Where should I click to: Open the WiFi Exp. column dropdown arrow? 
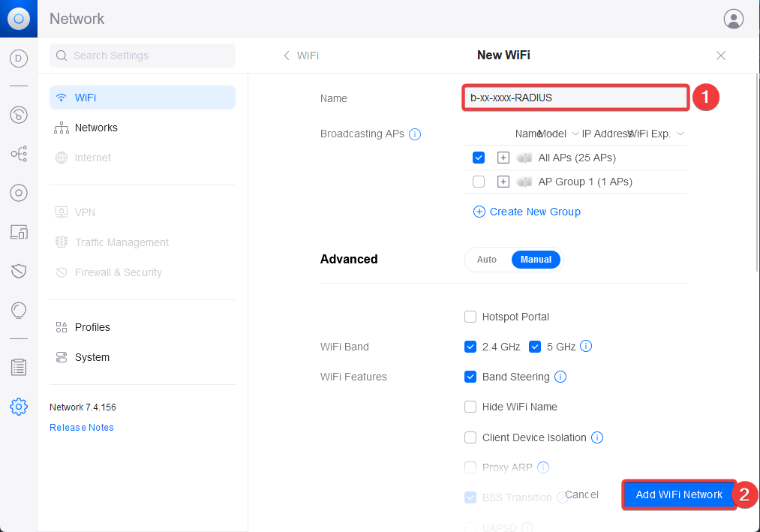pyautogui.click(x=680, y=134)
